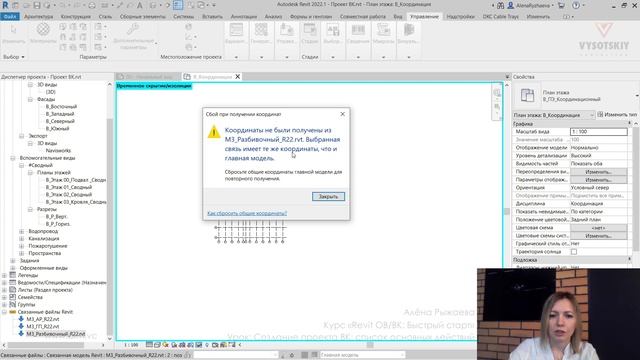
Task: Collapse the Фасады tree node
Action: click(30, 99)
